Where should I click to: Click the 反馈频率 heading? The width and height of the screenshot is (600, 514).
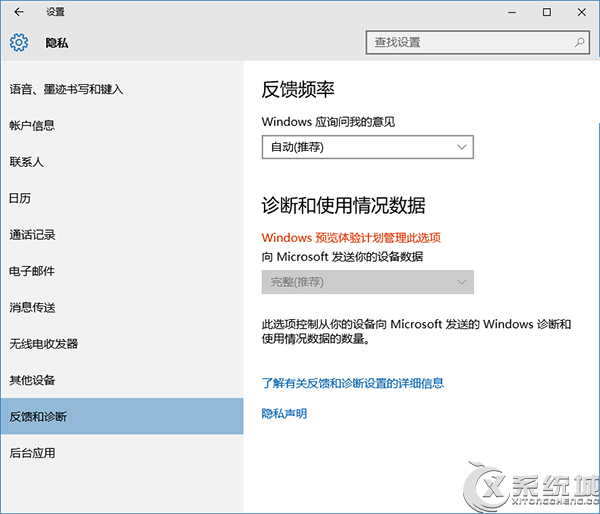click(298, 90)
